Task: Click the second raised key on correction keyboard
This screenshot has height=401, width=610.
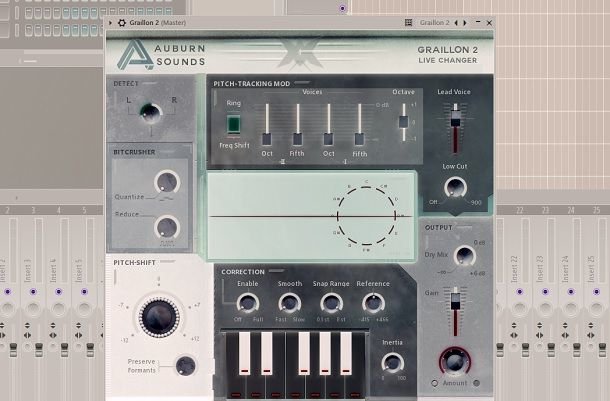Action: 266,353
